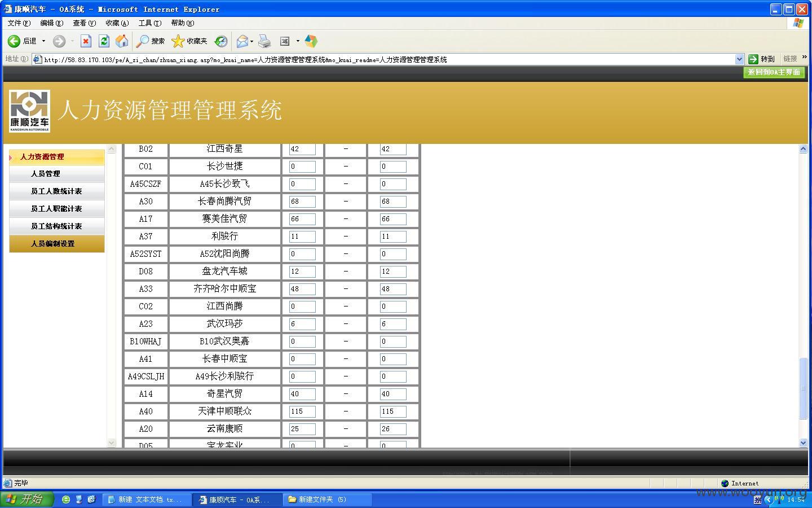Open the 收藏 menu
Viewport: 812px width, 508px height.
[117, 23]
